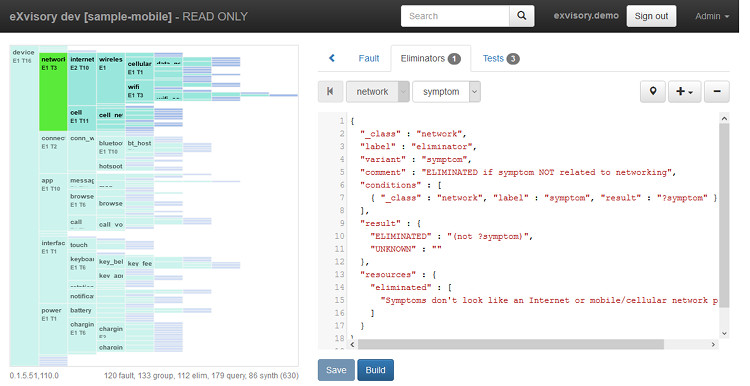
Task: Click into the Search input field
Action: coord(455,16)
